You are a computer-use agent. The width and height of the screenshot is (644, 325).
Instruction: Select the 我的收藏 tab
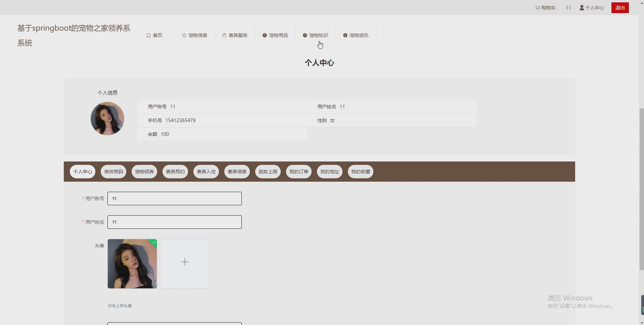coord(361,172)
